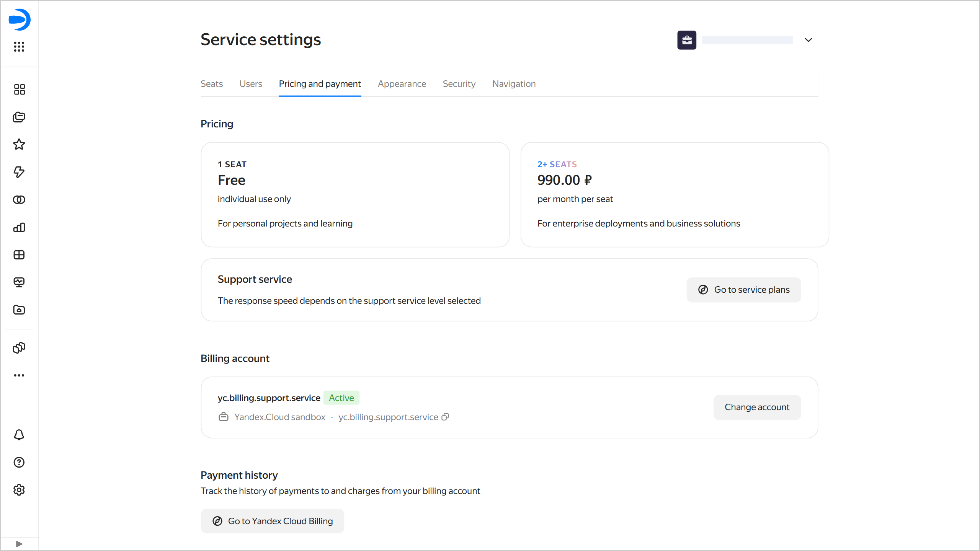Viewport: 980px width, 551px height.
Task: Open the collections folders icon in sidebar
Action: click(x=19, y=117)
